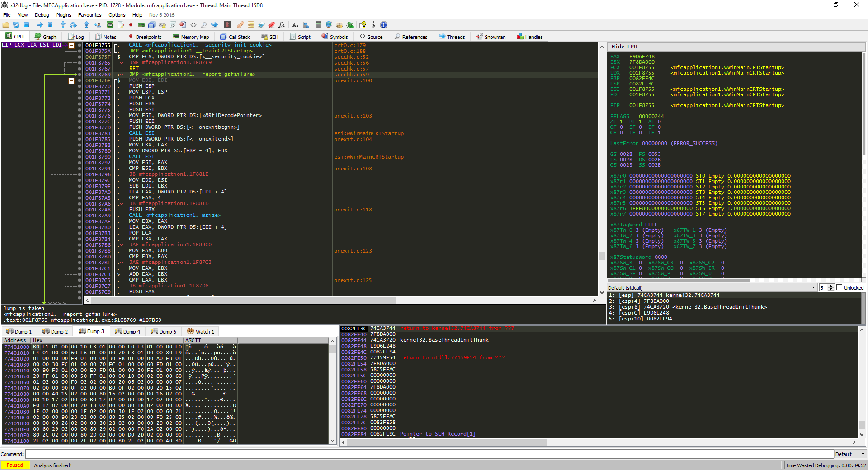868x470 pixels.
Task: Click the magnifier References toolbar icon
Action: coord(204,25)
